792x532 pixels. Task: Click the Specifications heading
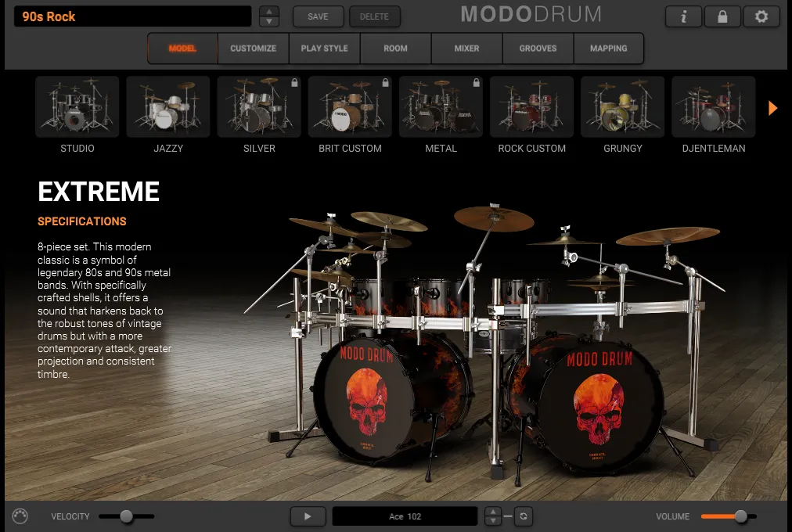82,221
